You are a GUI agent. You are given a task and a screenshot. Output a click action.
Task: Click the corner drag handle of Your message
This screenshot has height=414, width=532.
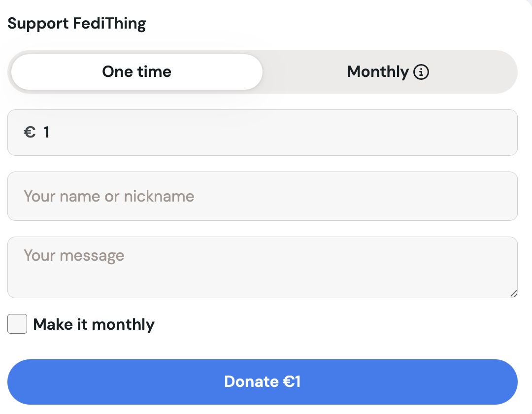tap(514, 294)
